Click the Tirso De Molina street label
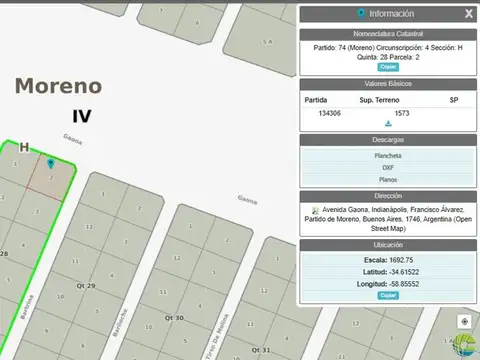The width and height of the screenshot is (480, 360). coord(217,336)
